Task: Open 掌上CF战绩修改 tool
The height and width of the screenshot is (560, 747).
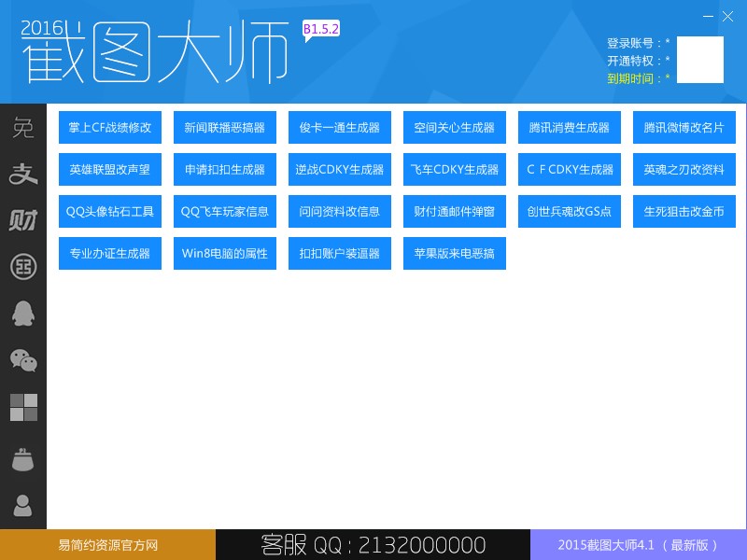Action: point(109,127)
